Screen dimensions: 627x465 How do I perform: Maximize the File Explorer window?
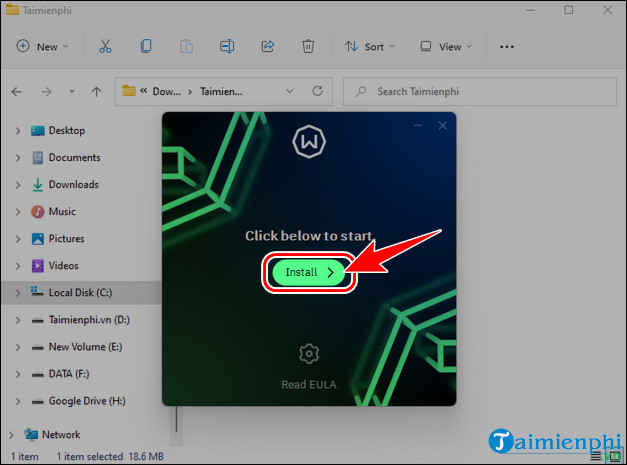[569, 10]
